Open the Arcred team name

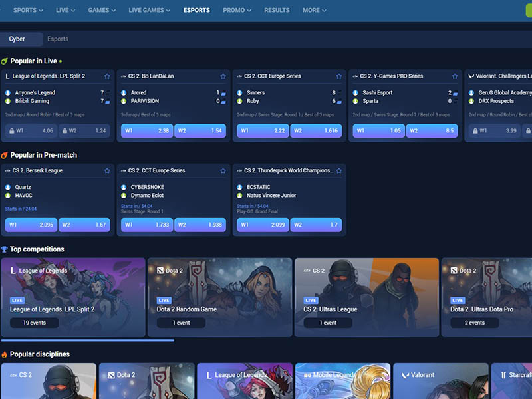pyautogui.click(x=138, y=92)
